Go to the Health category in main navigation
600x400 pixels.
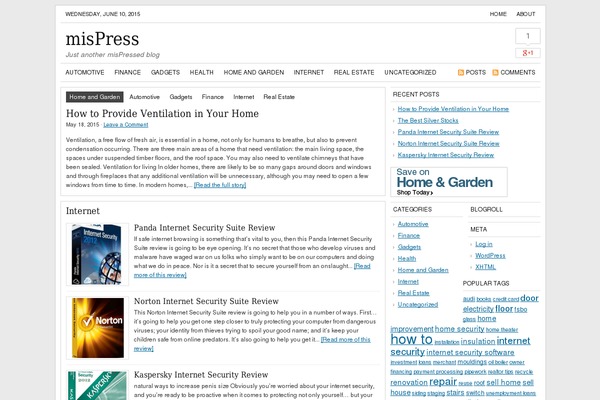coord(202,72)
